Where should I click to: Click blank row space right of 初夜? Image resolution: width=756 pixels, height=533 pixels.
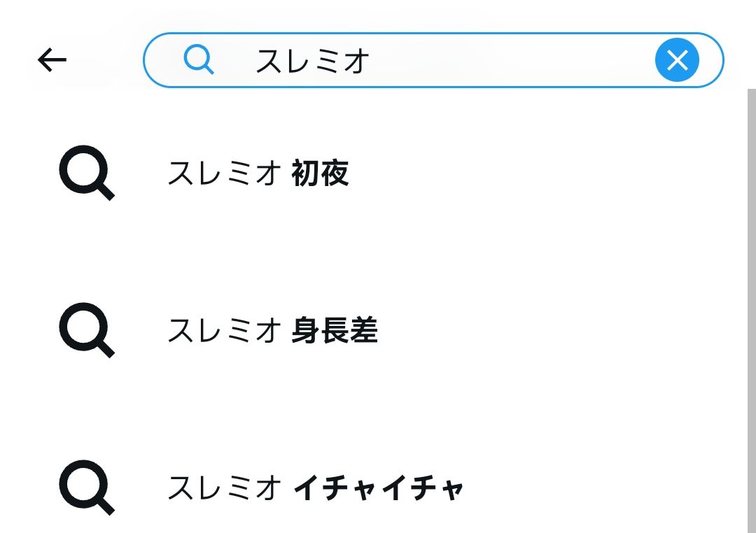click(545, 173)
